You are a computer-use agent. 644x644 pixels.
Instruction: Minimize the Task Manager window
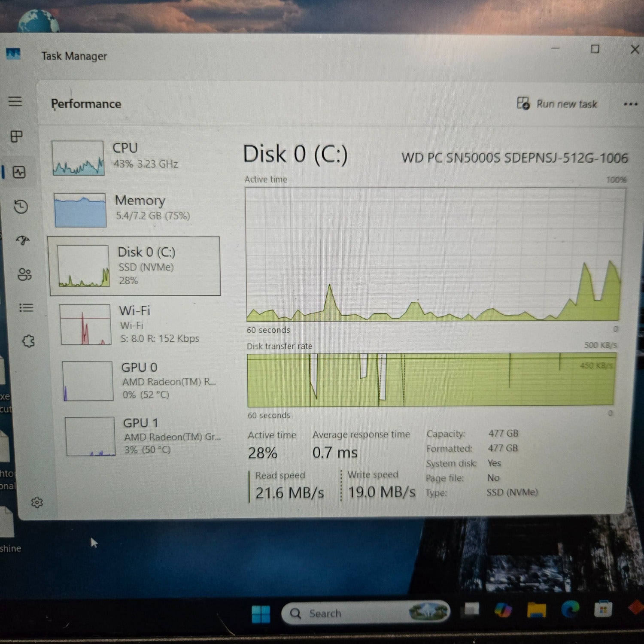pyautogui.click(x=556, y=49)
